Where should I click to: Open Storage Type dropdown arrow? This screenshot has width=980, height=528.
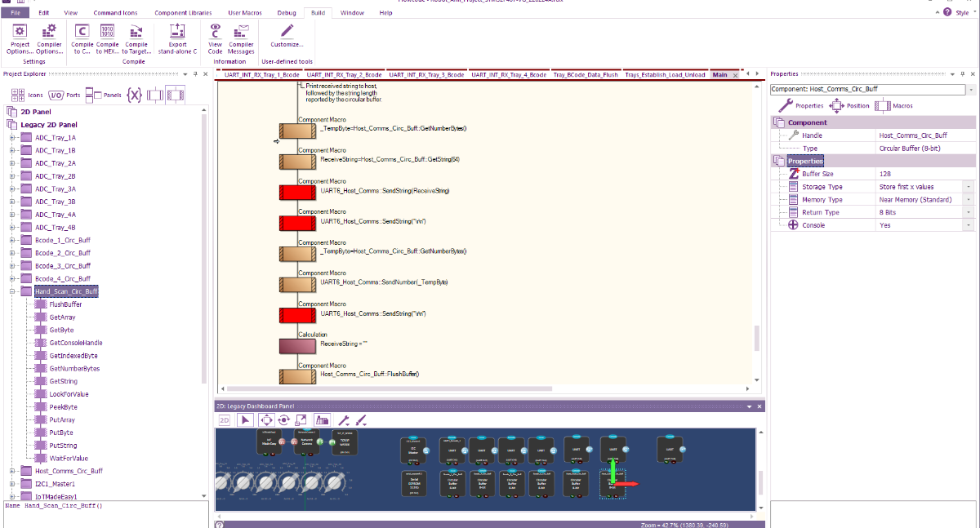[x=969, y=187]
